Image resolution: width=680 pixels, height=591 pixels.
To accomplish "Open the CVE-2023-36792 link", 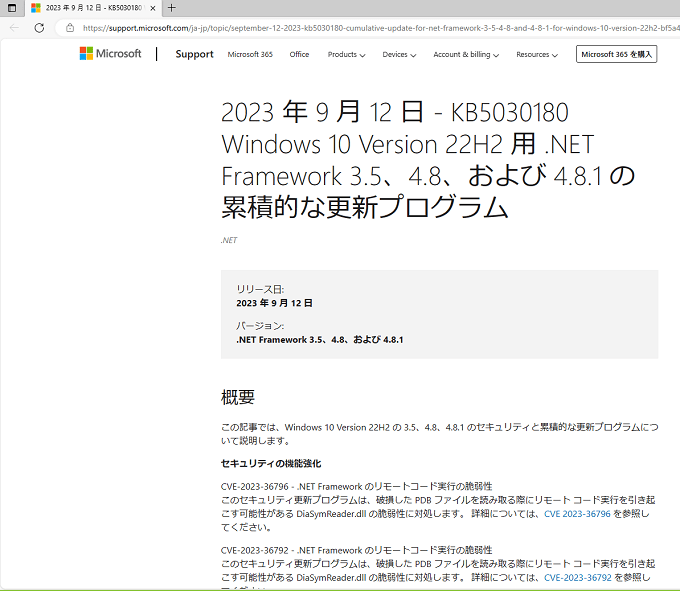I will coord(578,578).
